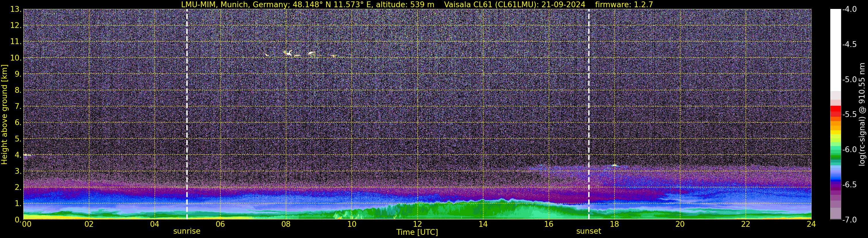The width and height of the screenshot is (868, 238).
Task: Click the '6.' height axis tick label
Action: pyautogui.click(x=18, y=123)
